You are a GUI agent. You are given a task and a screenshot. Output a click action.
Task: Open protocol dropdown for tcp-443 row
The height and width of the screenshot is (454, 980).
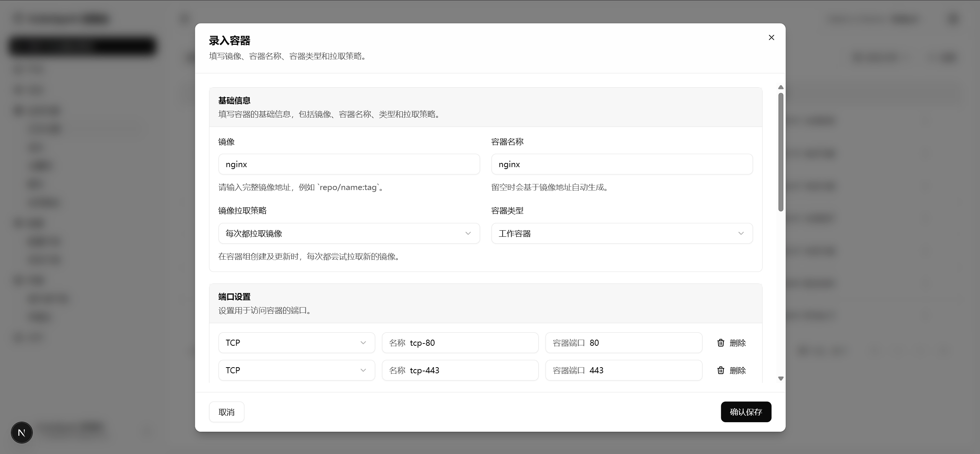296,370
